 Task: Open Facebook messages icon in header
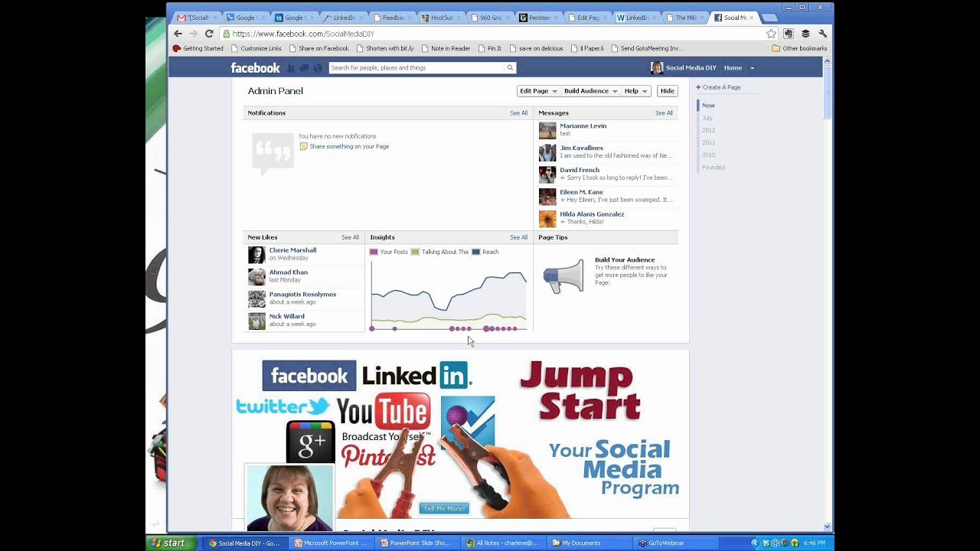click(x=304, y=68)
